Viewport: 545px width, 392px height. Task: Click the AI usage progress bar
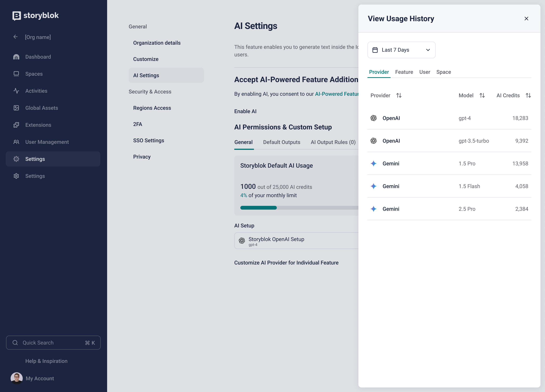click(299, 208)
